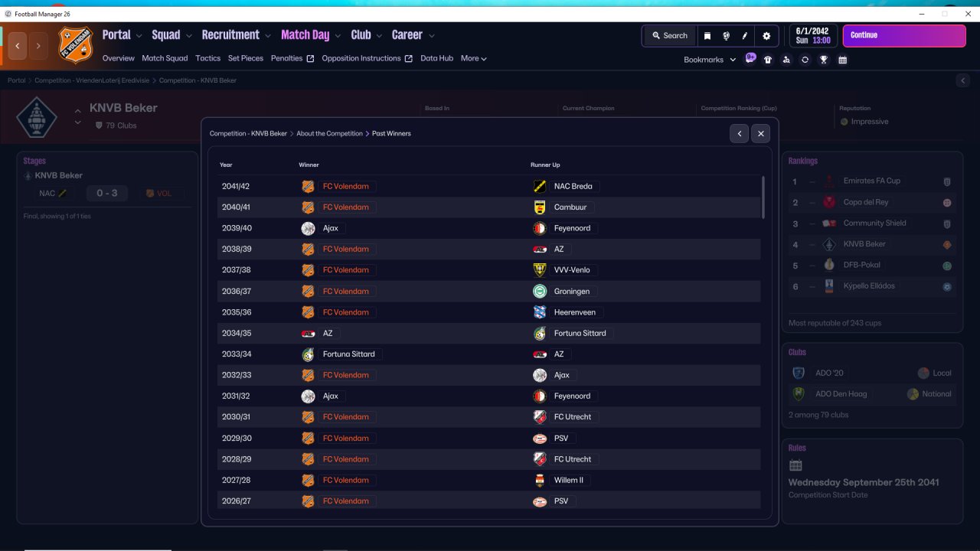Open FC Volendam winner link for 2041/42

tap(346, 186)
